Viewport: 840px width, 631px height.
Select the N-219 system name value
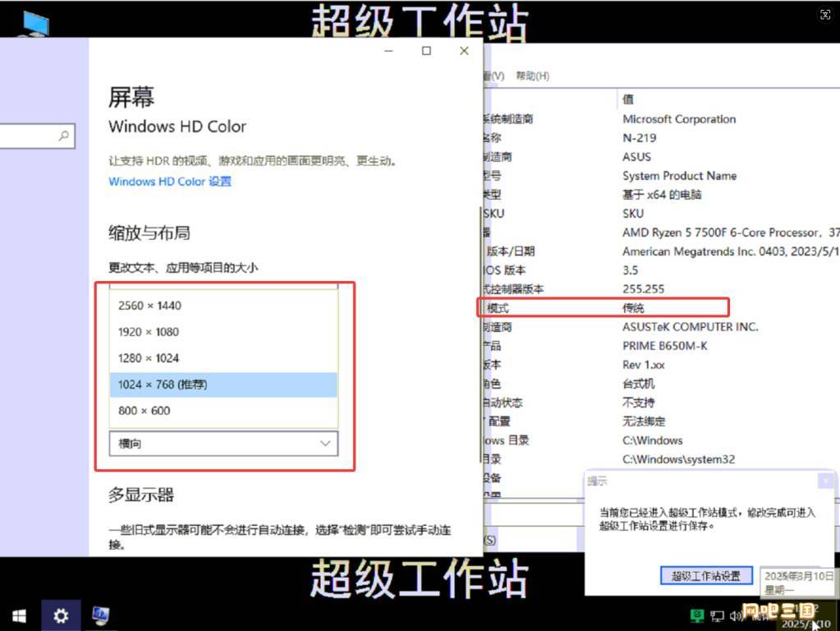[639, 138]
